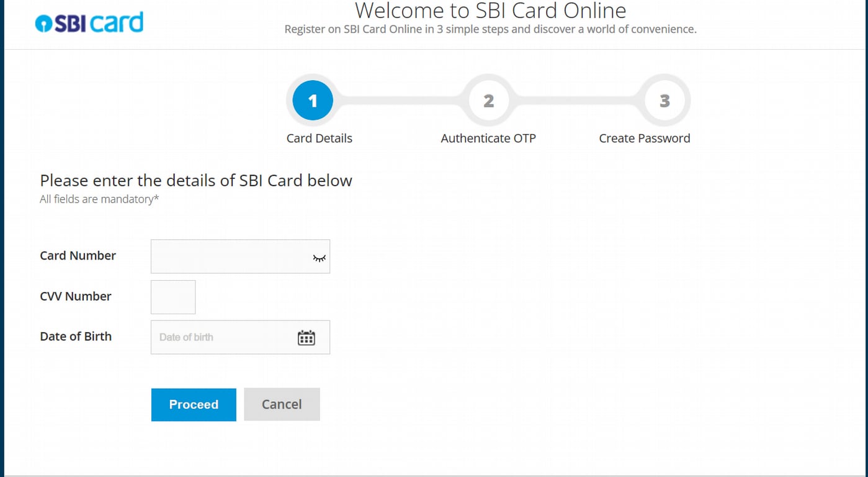
Task: Click the progress bar between steps 1 and 2
Action: [x=400, y=100]
